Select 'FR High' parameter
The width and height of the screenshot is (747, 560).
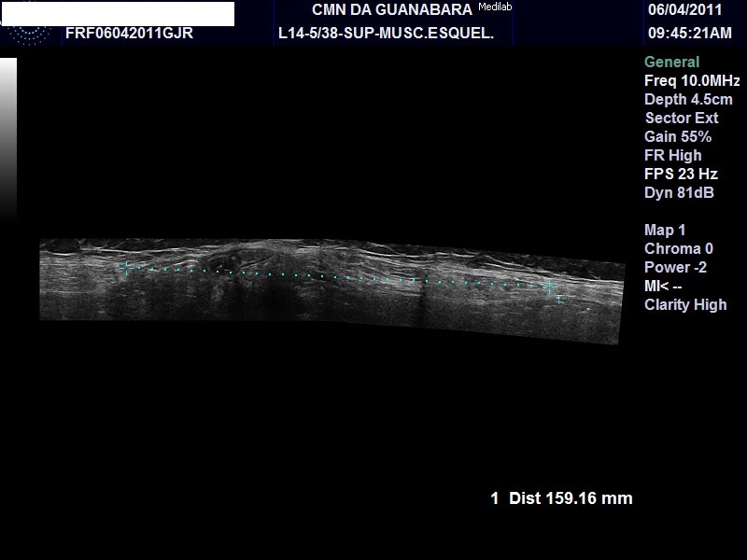[672, 155]
